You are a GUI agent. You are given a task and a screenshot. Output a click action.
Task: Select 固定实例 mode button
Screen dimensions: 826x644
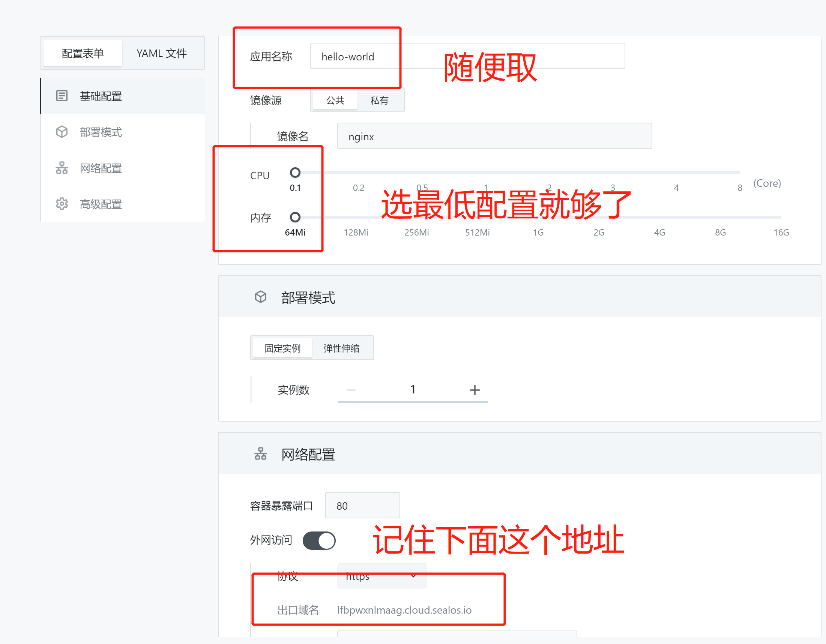pyautogui.click(x=282, y=348)
